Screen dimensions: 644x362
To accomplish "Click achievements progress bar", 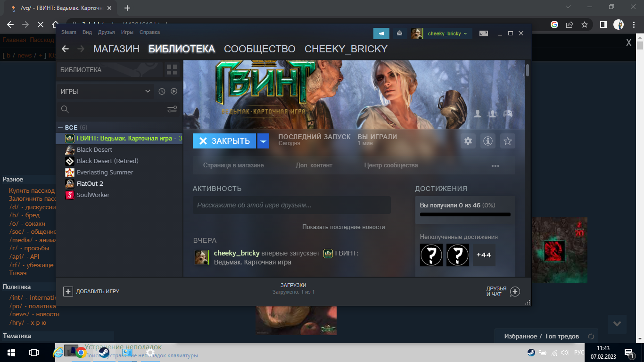I will 465,214.
